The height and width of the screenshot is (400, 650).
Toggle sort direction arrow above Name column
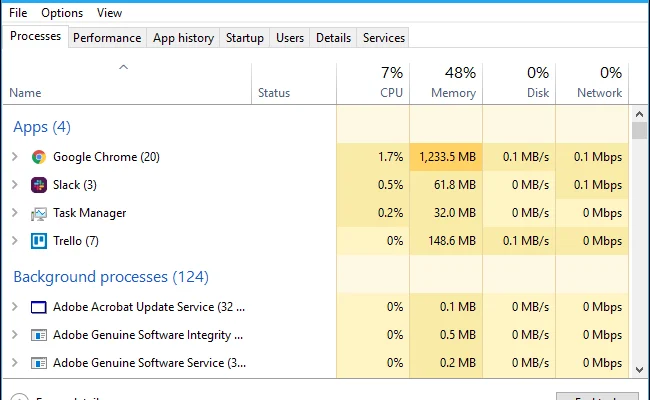pyautogui.click(x=124, y=67)
